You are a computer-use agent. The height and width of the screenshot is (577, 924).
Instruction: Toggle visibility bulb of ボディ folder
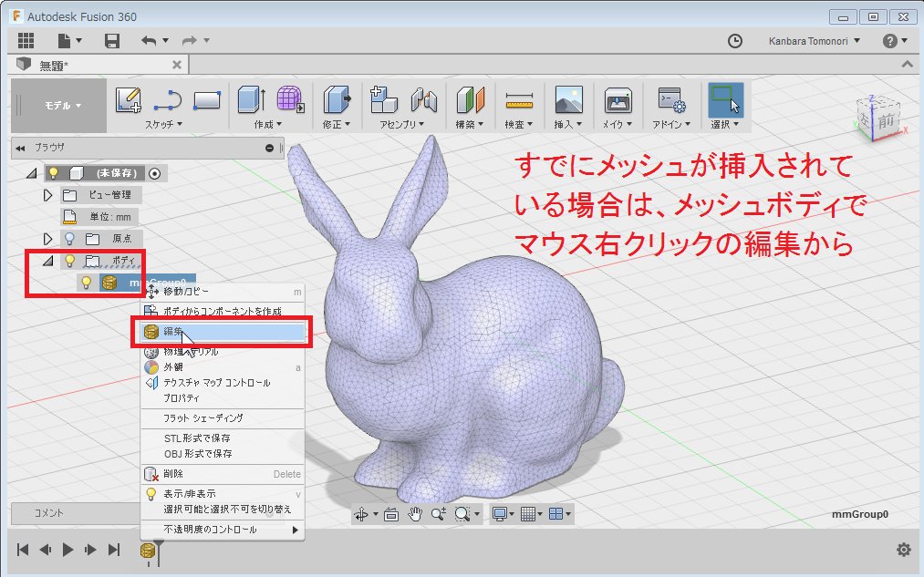(69, 260)
